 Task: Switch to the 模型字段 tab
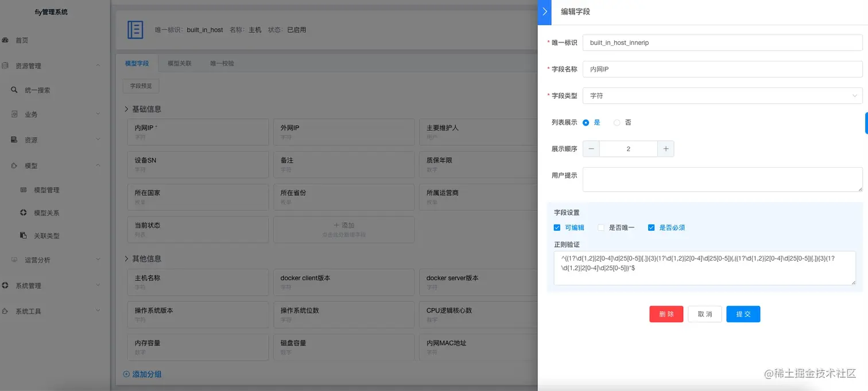(137, 63)
